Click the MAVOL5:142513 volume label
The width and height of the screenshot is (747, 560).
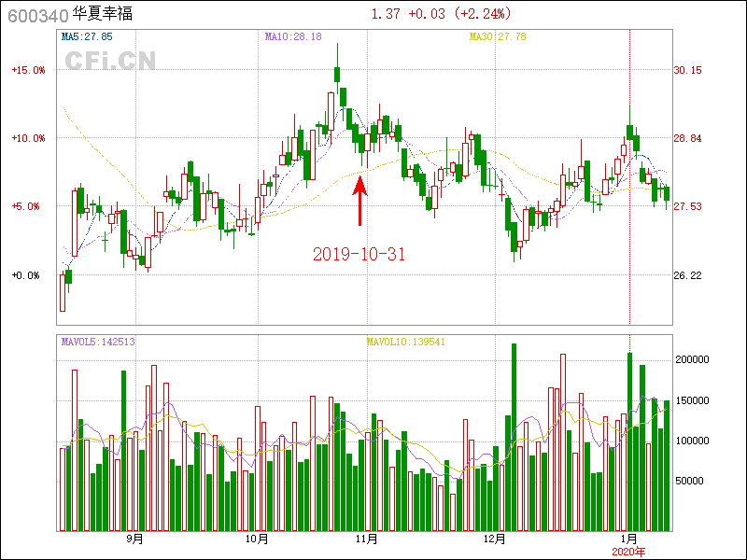(x=98, y=342)
